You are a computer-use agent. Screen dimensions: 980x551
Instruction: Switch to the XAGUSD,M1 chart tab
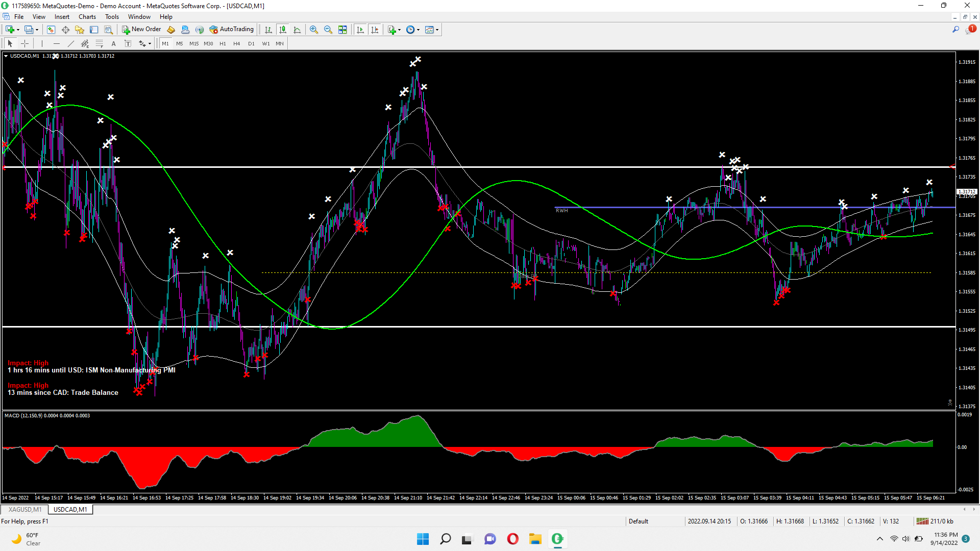24,510
